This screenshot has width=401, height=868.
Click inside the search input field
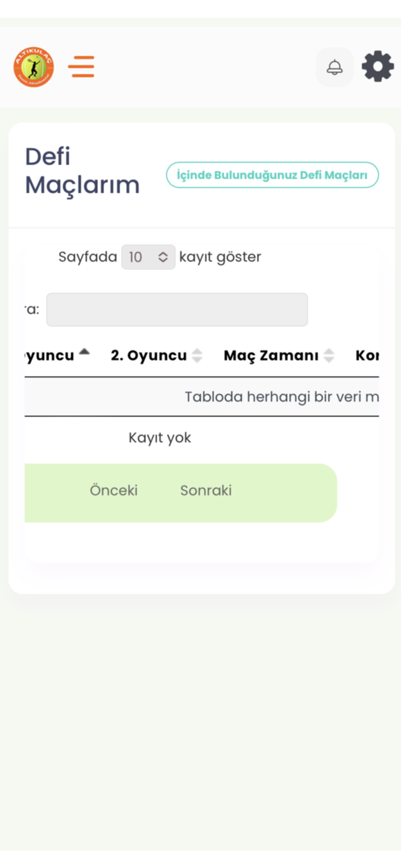[x=176, y=310]
